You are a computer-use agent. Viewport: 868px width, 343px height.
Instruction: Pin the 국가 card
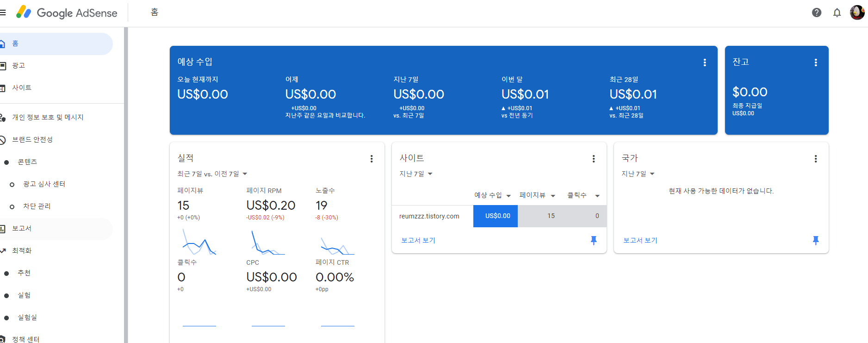pyautogui.click(x=816, y=240)
